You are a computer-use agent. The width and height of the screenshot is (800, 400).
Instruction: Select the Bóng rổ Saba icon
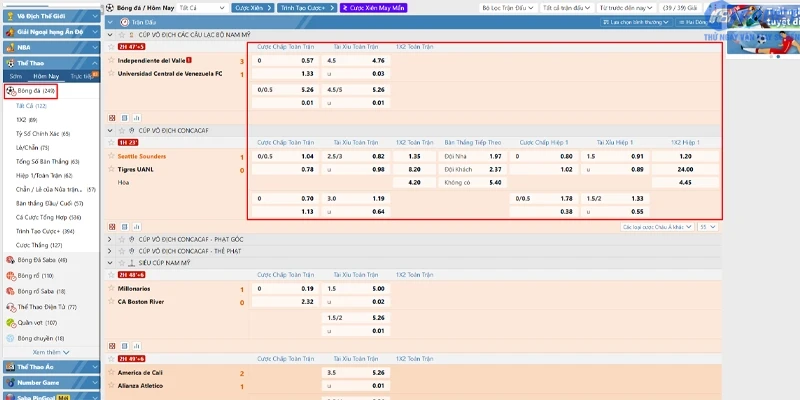pyautogui.click(x=10, y=291)
